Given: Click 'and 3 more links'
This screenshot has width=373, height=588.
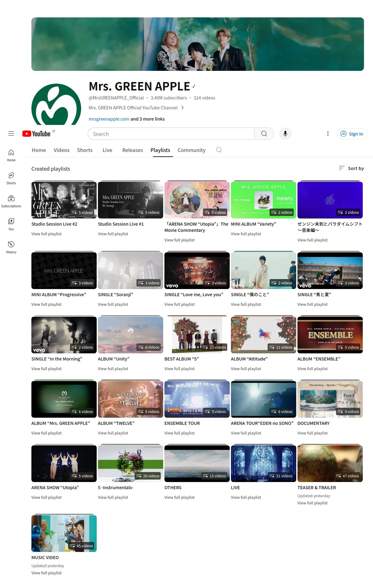Looking at the screenshot, I should (x=148, y=119).
